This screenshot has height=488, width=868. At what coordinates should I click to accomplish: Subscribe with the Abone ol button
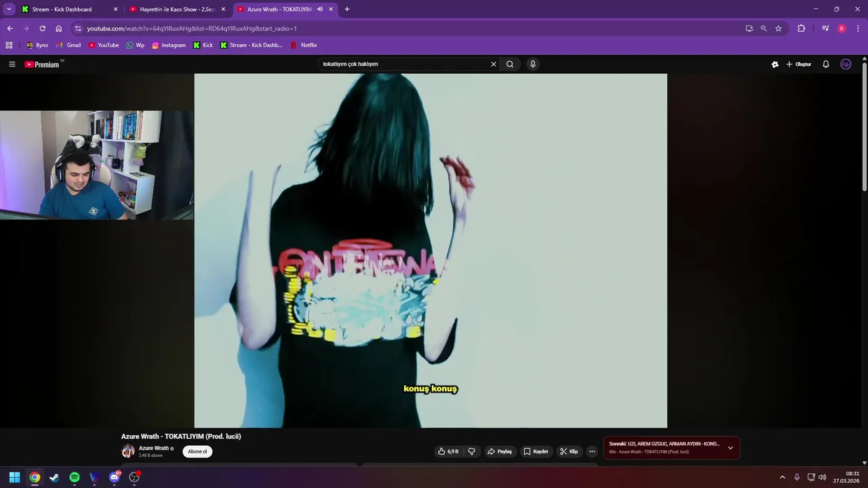pos(197,451)
